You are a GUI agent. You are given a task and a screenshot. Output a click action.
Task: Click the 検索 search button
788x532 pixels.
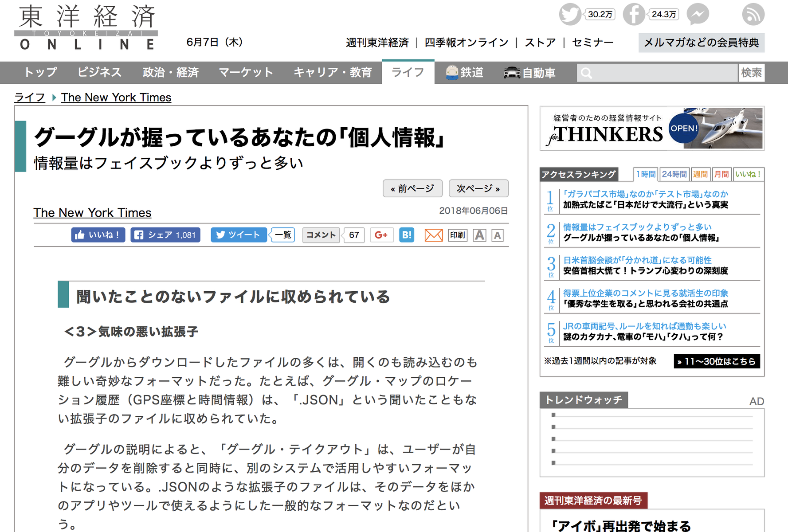(752, 73)
